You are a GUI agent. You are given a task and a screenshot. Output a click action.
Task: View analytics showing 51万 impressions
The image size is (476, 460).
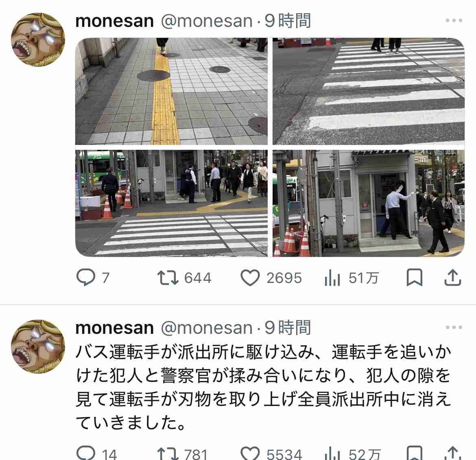(x=351, y=278)
